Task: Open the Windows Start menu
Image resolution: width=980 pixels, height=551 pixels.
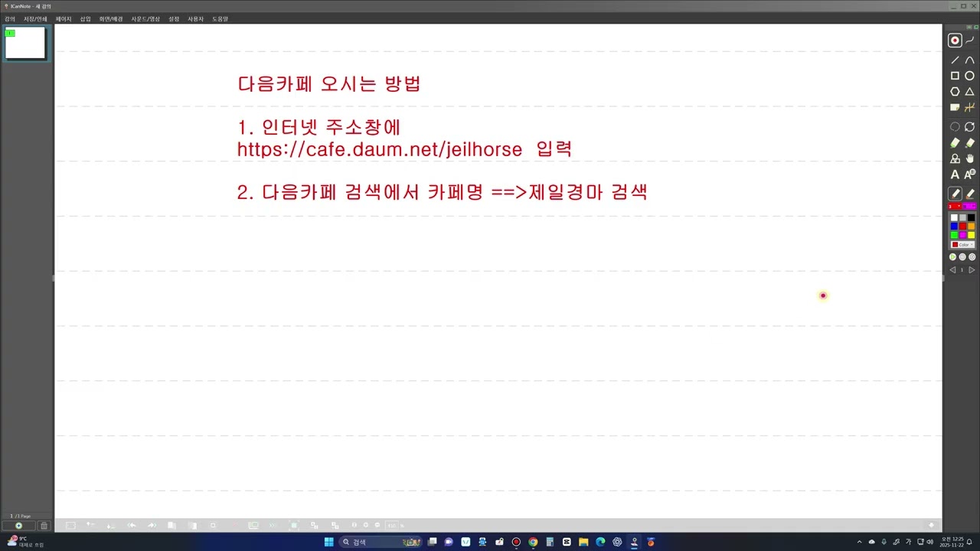Action: point(328,542)
